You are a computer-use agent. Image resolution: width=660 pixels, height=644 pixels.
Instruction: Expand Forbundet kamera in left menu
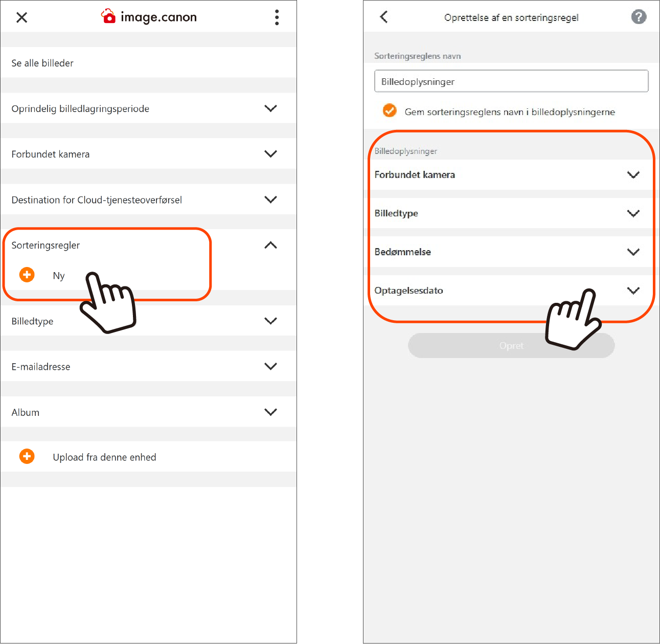pos(148,153)
